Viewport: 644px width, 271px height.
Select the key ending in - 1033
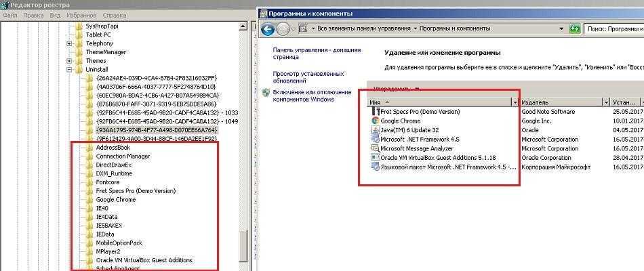(167, 112)
